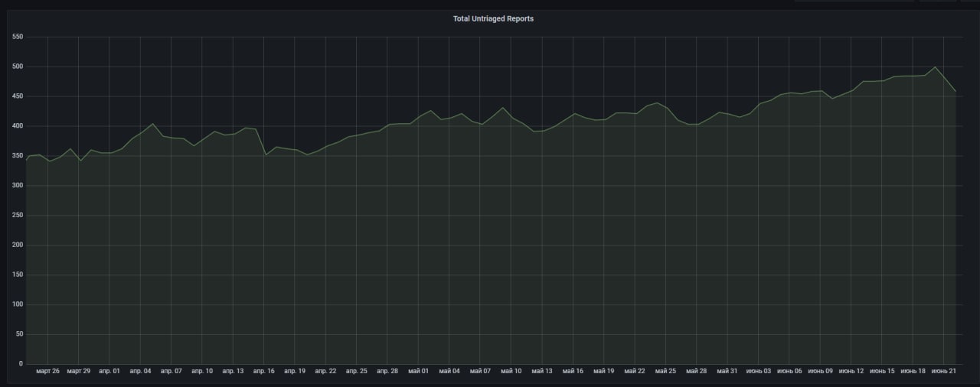Click the y-axis label 150
The height and width of the screenshot is (387, 980).
[x=18, y=275]
